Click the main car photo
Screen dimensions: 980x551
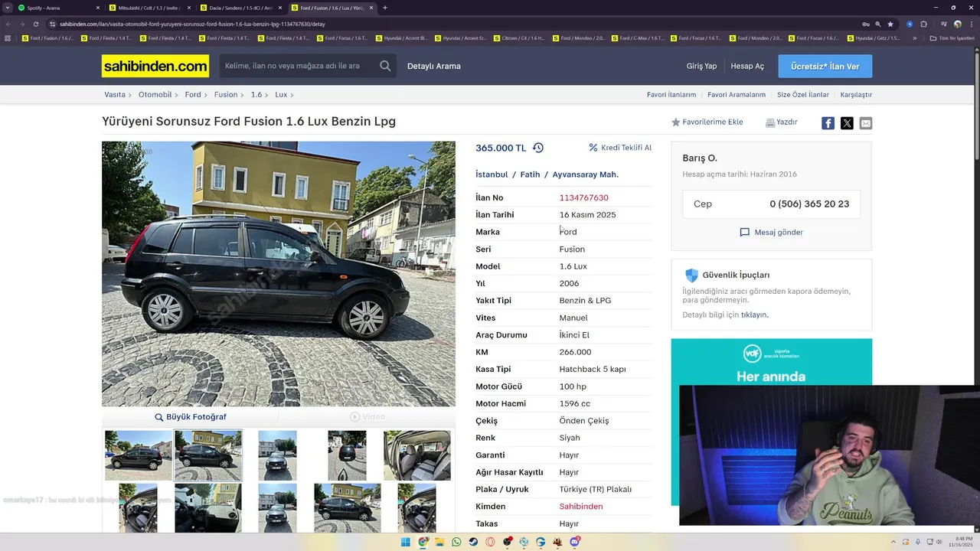279,273
